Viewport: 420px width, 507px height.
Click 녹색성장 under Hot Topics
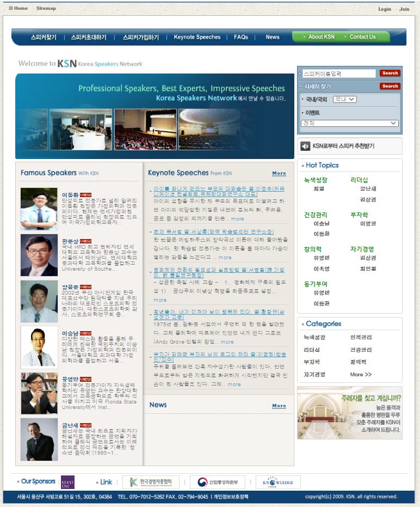click(x=316, y=180)
